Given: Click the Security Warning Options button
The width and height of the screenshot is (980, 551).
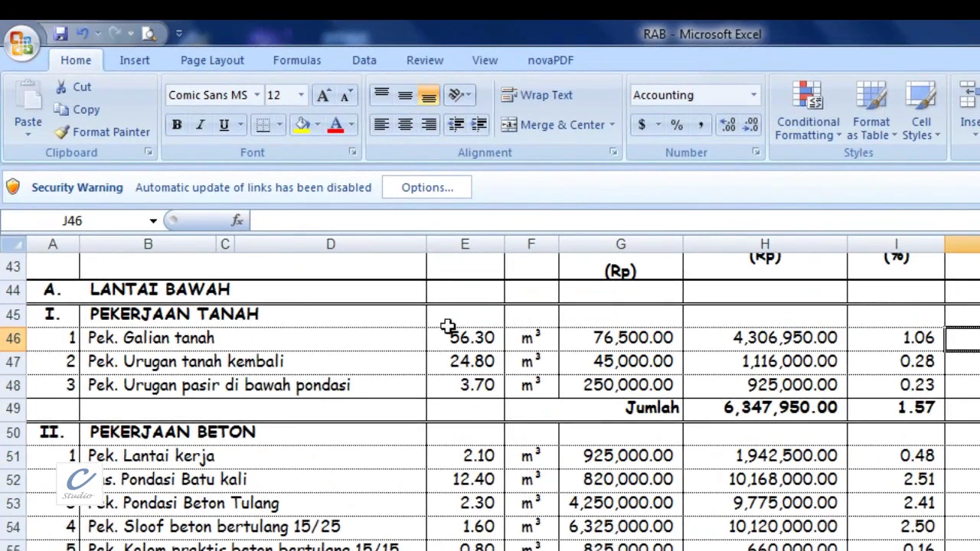Looking at the screenshot, I should click(x=427, y=187).
